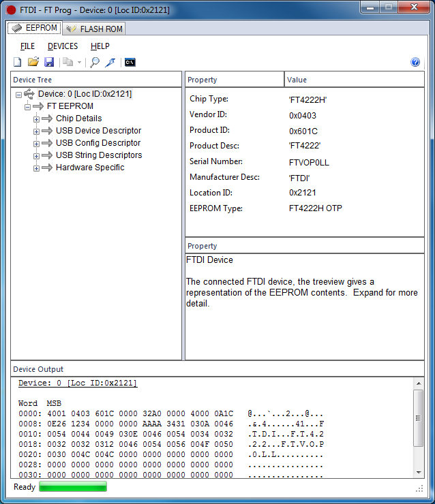Click the Chip Type property label
The image size is (435, 504).
click(209, 99)
